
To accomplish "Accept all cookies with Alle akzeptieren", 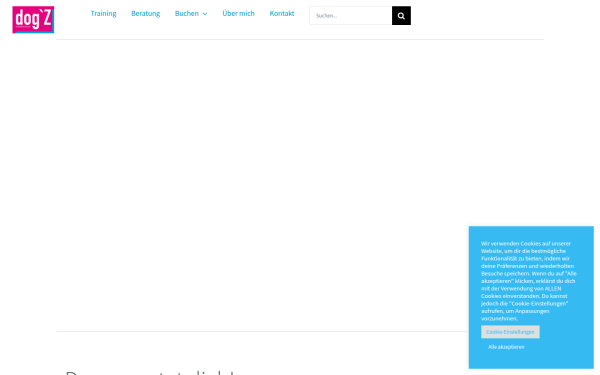I will tap(506, 347).
